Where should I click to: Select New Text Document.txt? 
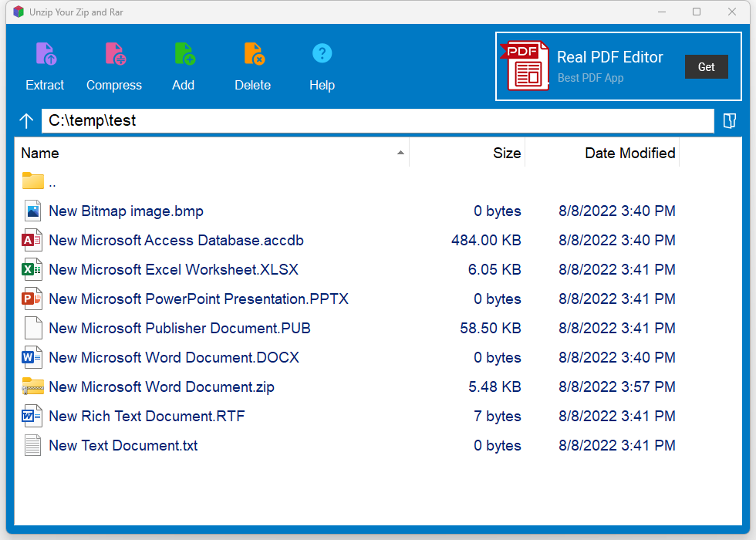point(123,446)
